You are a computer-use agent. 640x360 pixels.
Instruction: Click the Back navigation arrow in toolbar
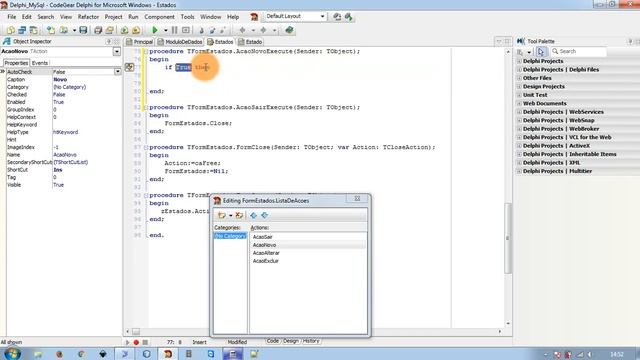242,30
